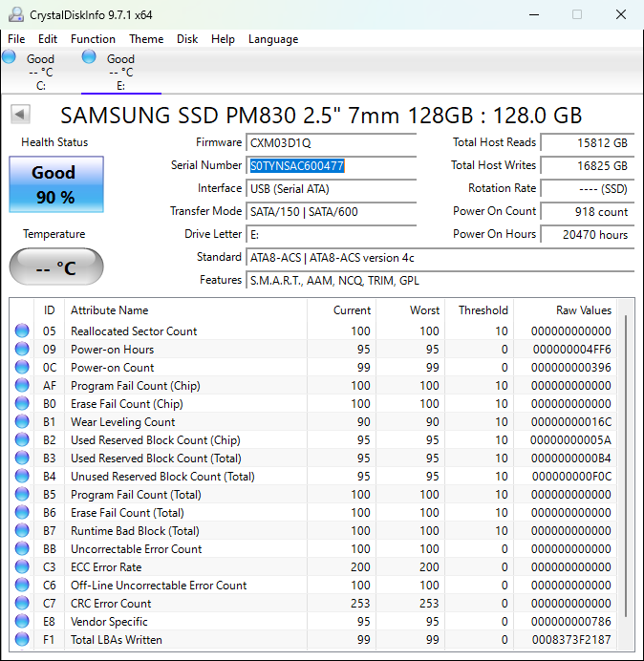This screenshot has width=644, height=661.
Task: Click Power On Count value 918 count
Action: click(x=587, y=211)
